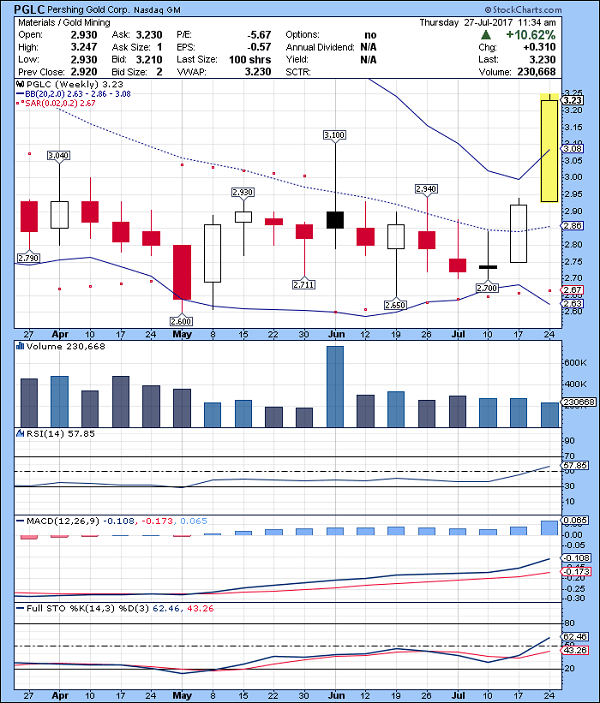Click the header Volume value 230,668
Viewport: 600px width, 703px height.
pyautogui.click(x=536, y=72)
